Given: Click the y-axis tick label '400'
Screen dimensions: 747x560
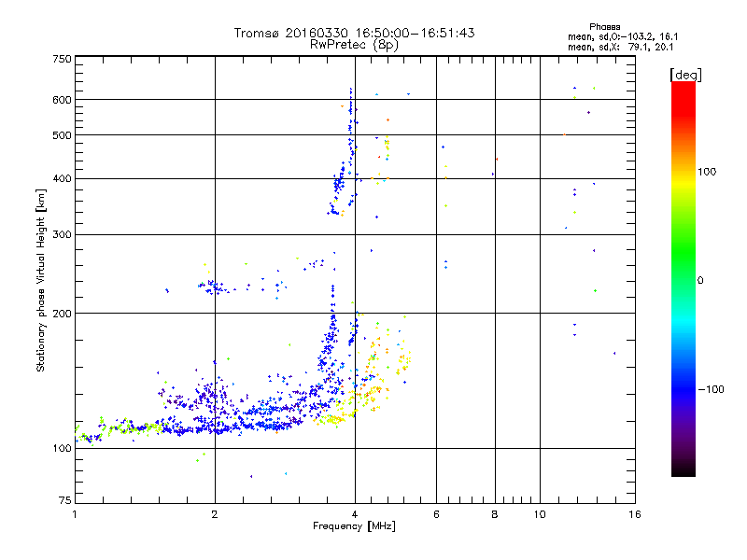Looking at the screenshot, I should [x=62, y=178].
